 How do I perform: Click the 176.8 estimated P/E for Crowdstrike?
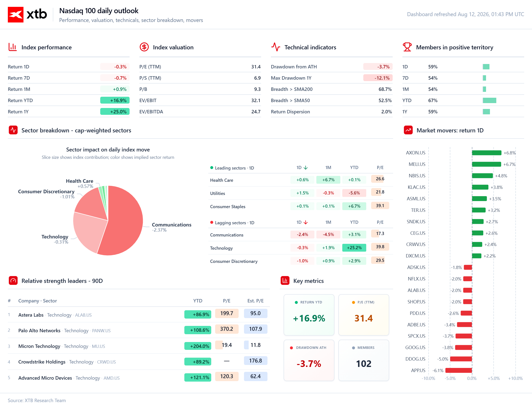pyautogui.click(x=255, y=361)
